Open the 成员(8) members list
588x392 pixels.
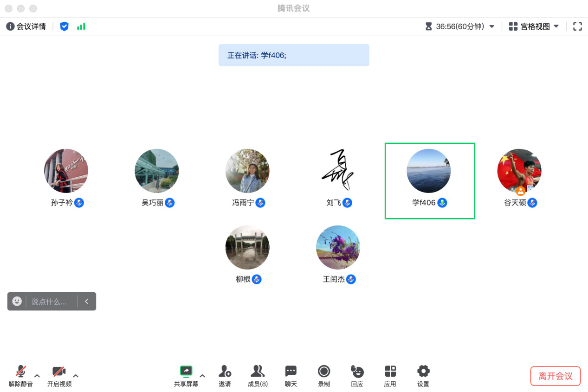[258, 375]
